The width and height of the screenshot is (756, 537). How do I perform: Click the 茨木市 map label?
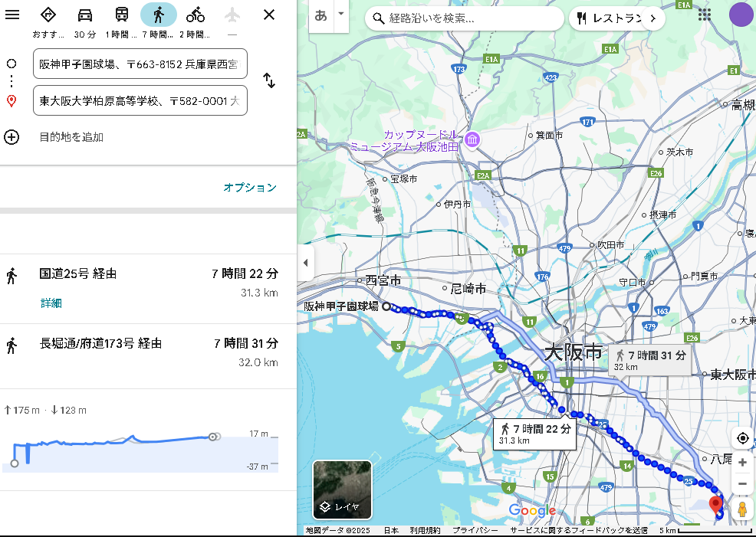click(680, 152)
